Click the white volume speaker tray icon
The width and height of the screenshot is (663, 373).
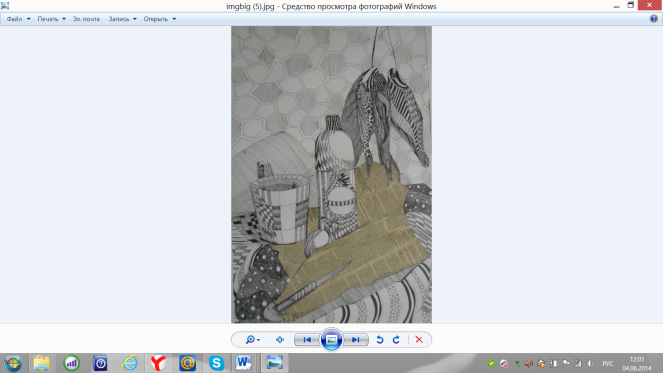591,364
